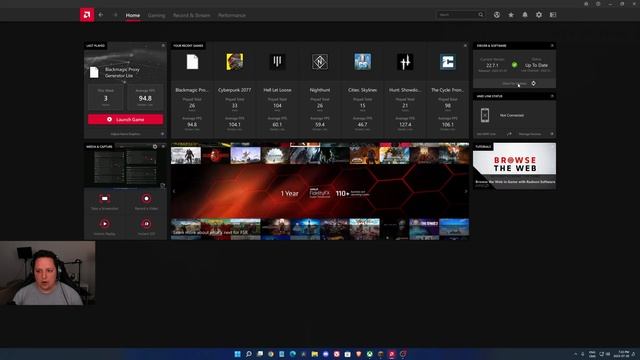Open Media & Capture settings gear
Image resolution: width=640 pixels, height=360 pixels.
155,146
